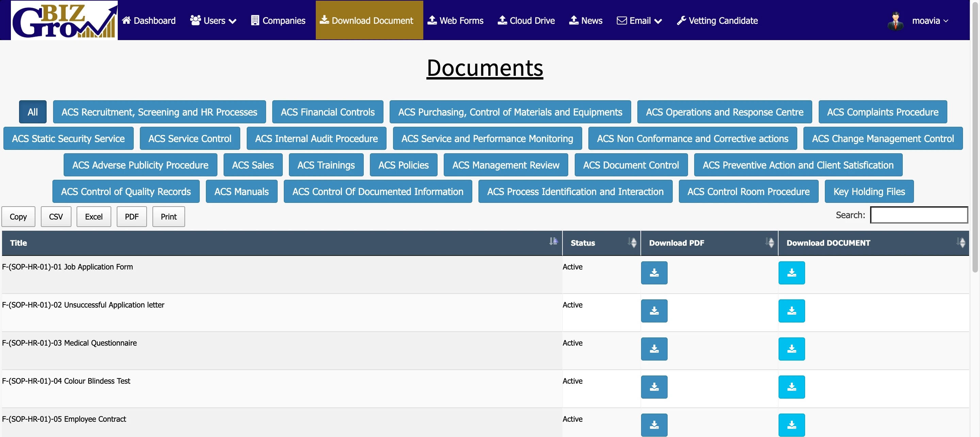Screen dimensions: 980x437
Task: Sort table by Title column
Action: [281, 243]
